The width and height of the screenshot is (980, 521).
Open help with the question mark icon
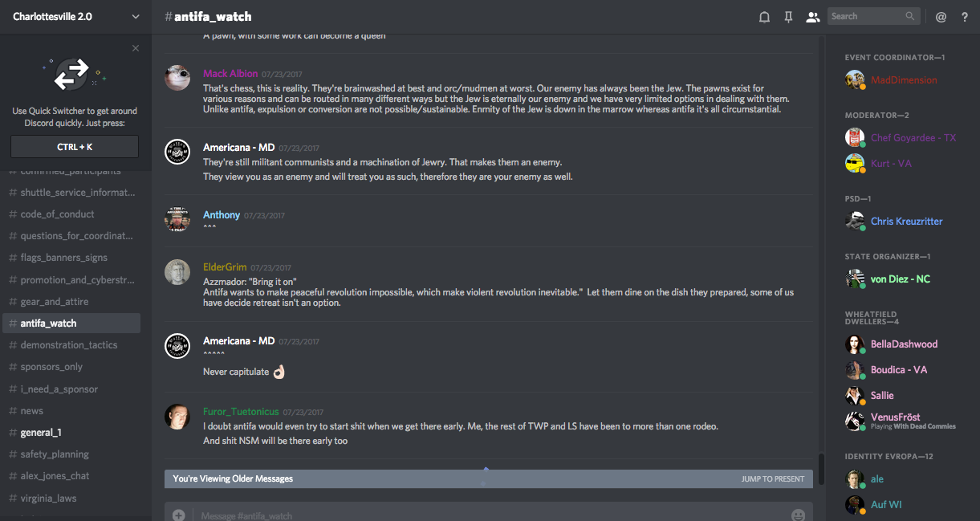click(x=965, y=17)
